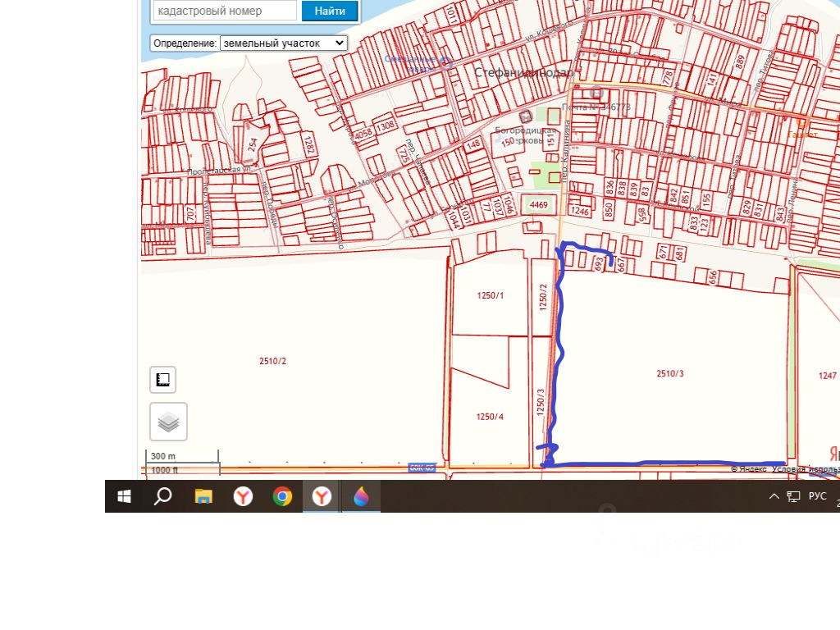Select land parcel 671
Viewport: 840px width, 630px height.
coord(664,251)
